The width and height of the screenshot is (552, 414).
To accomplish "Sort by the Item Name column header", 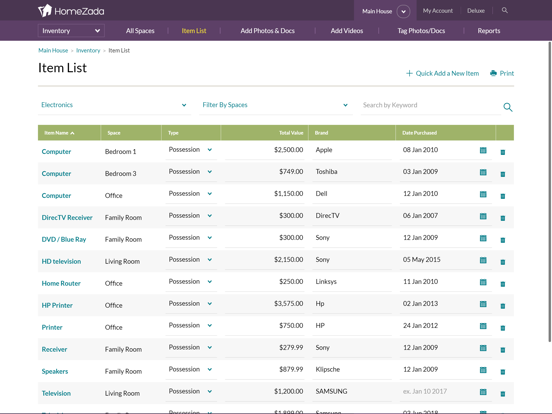I will pos(59,133).
